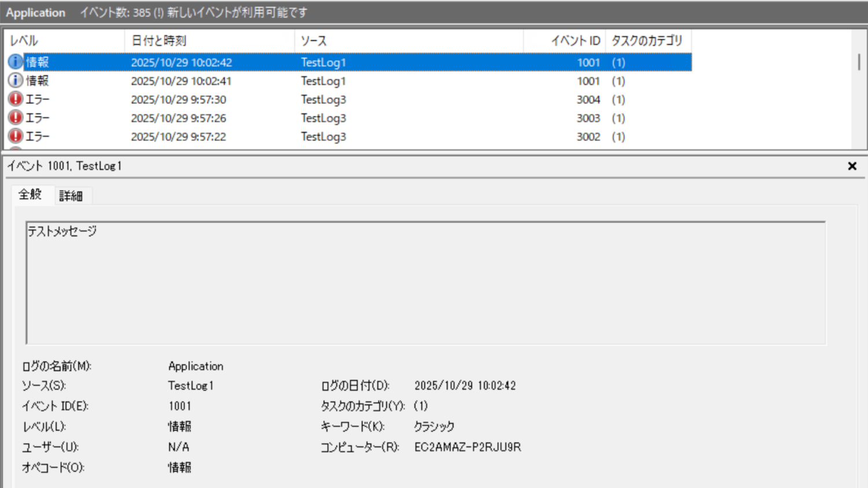The width and height of the screenshot is (868, 488).
Task: Click the Application log title label
Action: (x=35, y=12)
